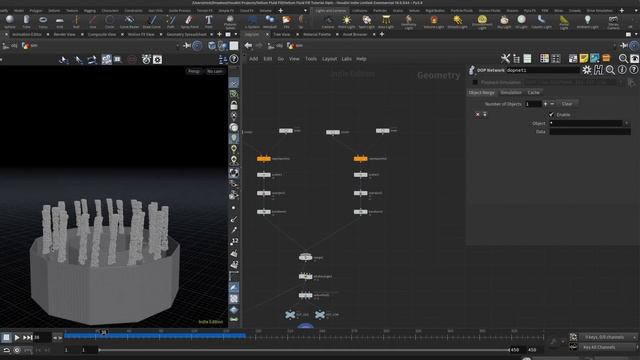The height and width of the screenshot is (360, 640).
Task: Toggle the Enable checkbox
Action: pos(551,115)
